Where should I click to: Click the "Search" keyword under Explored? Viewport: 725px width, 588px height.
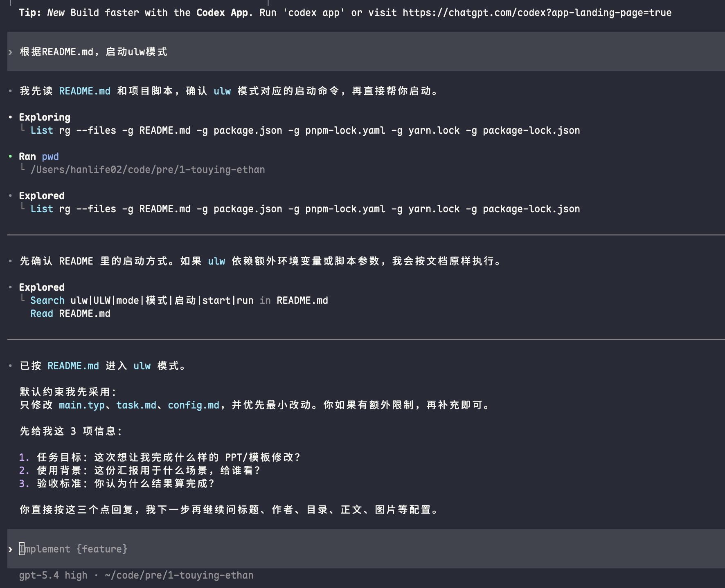(x=47, y=301)
